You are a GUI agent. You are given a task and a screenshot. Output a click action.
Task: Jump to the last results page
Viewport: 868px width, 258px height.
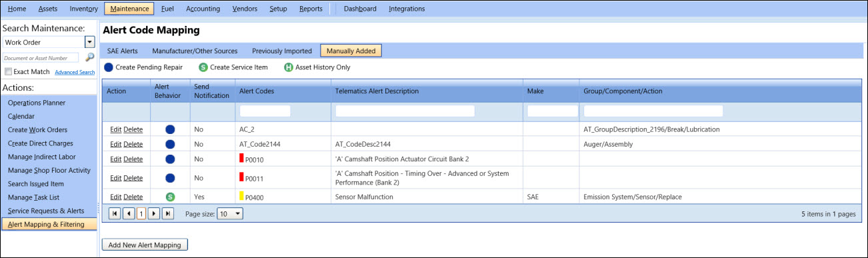click(168, 214)
